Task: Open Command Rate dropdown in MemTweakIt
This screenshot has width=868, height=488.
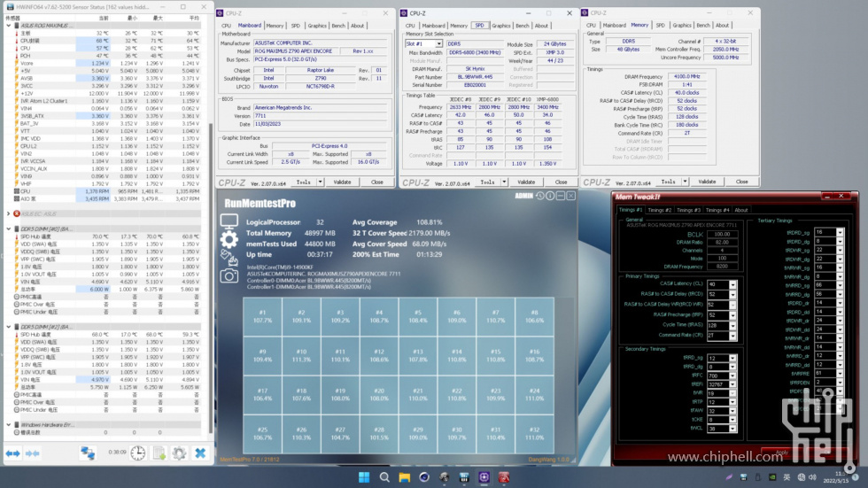Action: click(732, 336)
